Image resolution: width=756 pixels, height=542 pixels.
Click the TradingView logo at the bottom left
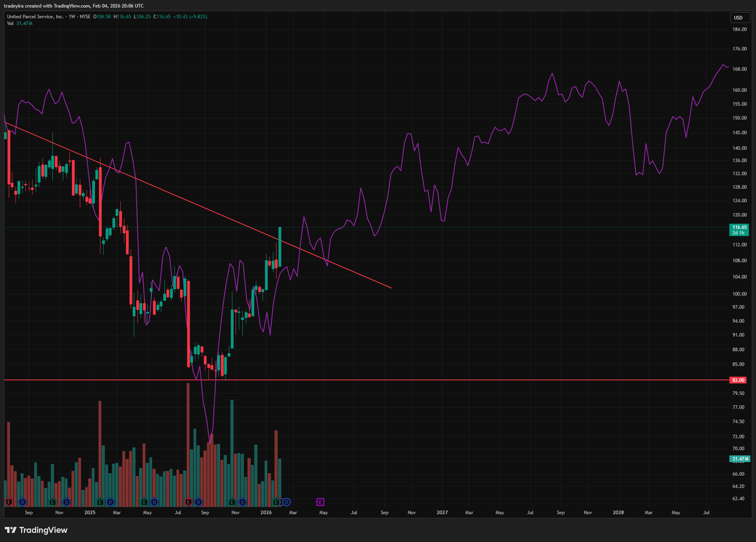(36, 530)
